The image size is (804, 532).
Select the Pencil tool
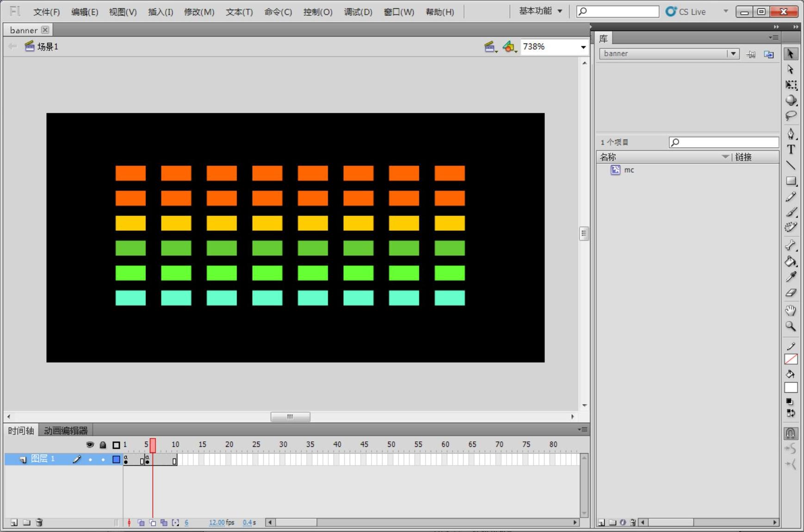pos(791,197)
